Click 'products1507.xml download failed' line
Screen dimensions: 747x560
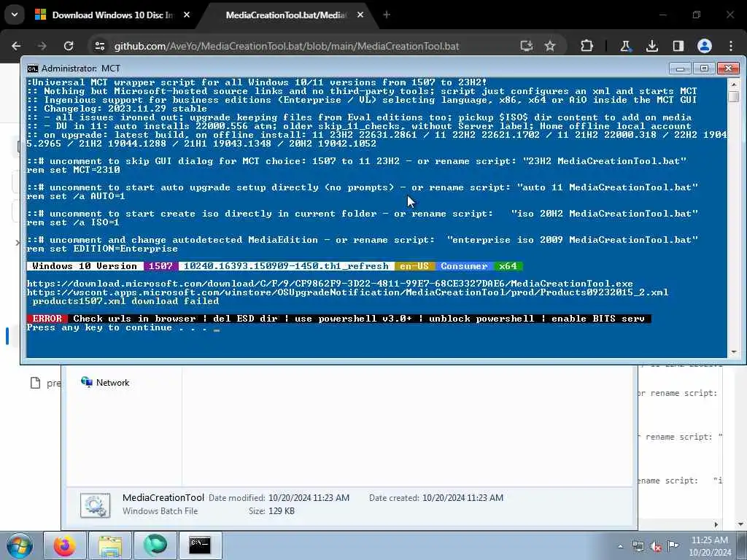click(x=125, y=301)
